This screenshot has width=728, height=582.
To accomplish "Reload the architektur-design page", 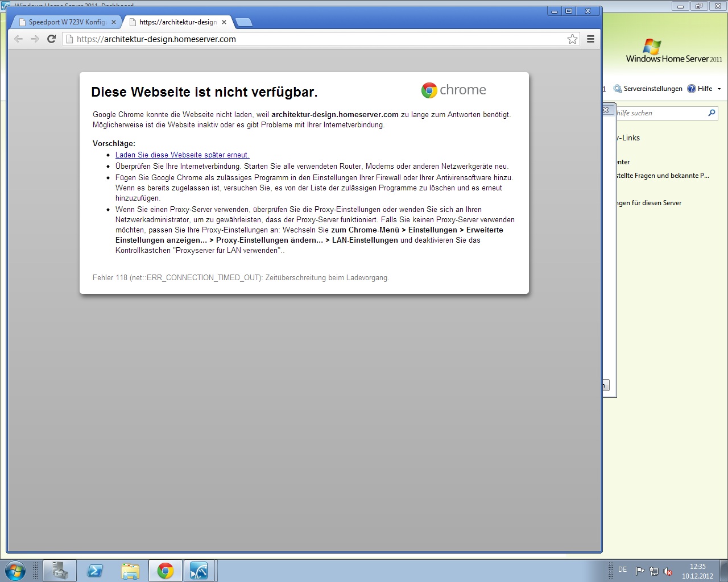I will point(51,39).
